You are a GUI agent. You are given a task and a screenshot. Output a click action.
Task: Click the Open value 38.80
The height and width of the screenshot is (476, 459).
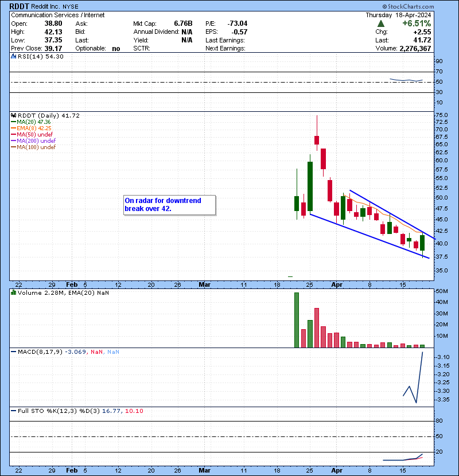(x=53, y=24)
